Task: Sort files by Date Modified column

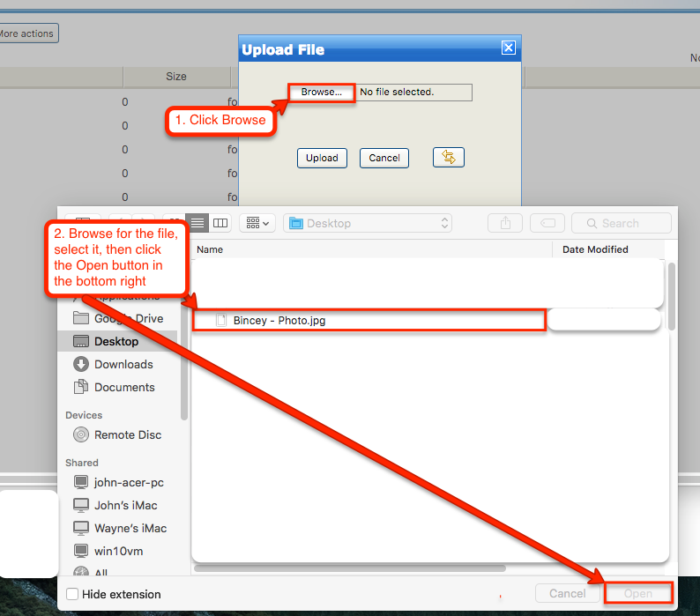Action: click(595, 249)
